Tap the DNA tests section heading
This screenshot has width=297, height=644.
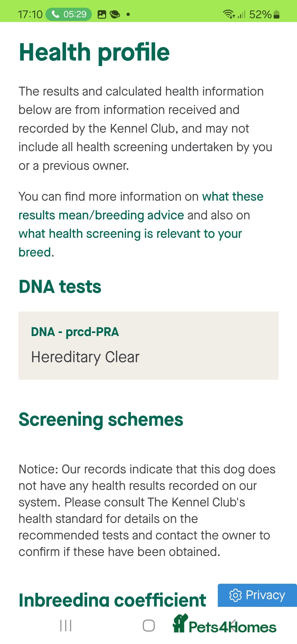pos(60,287)
